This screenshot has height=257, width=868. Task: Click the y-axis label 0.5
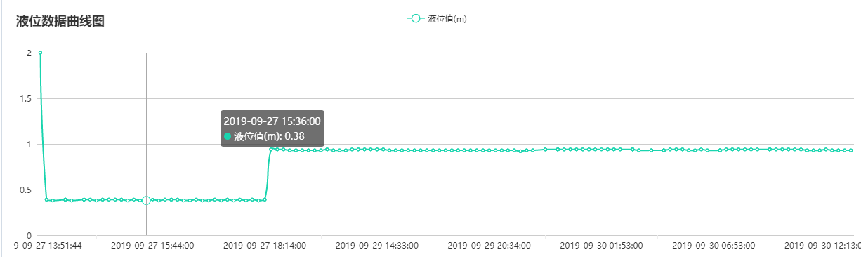(x=25, y=190)
